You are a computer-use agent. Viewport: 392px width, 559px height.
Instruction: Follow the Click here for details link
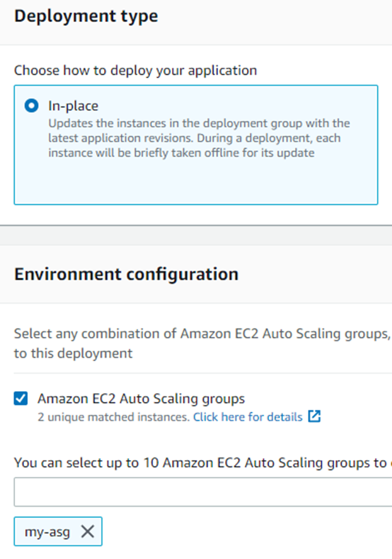tap(248, 417)
